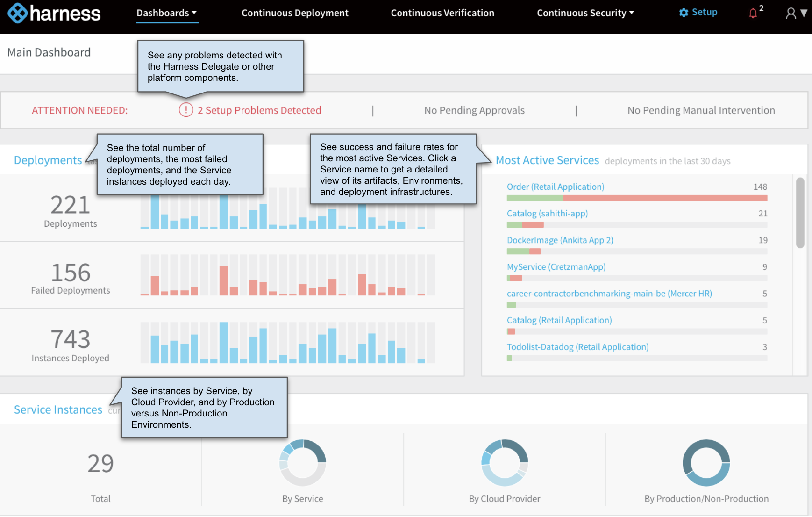Click the Most Active Services scrollbar
The height and width of the screenshot is (517, 812).
coord(800,213)
